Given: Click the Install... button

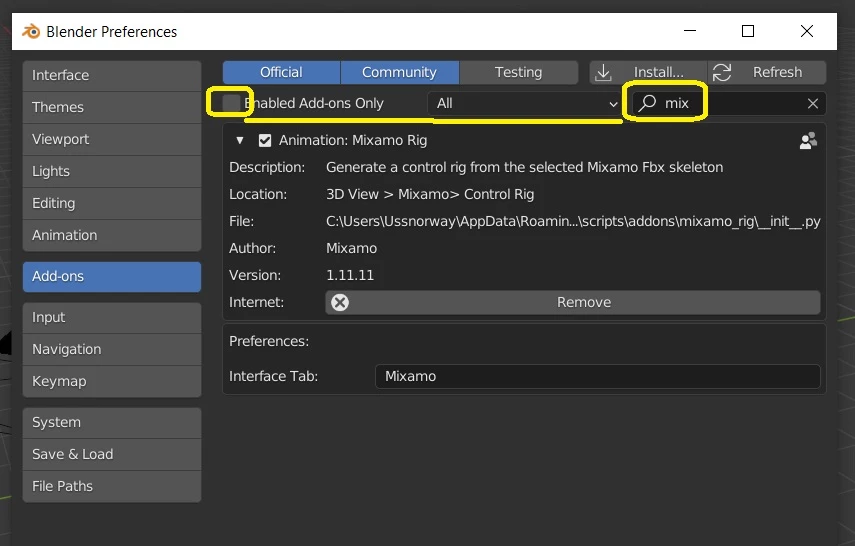Looking at the screenshot, I should (648, 73).
